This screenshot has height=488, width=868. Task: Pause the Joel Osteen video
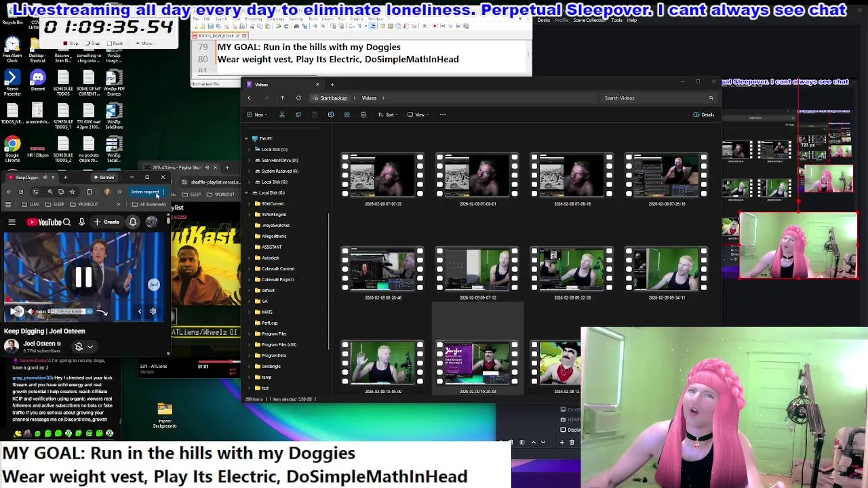tap(83, 277)
